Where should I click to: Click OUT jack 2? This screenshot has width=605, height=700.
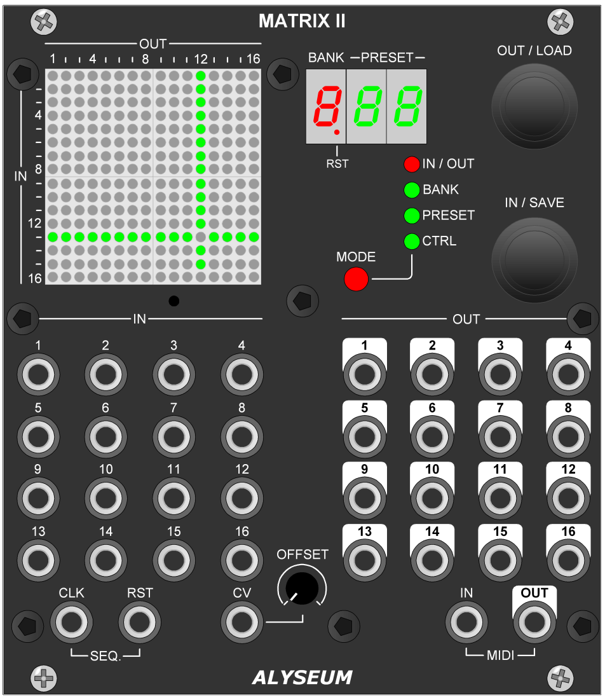click(x=432, y=374)
